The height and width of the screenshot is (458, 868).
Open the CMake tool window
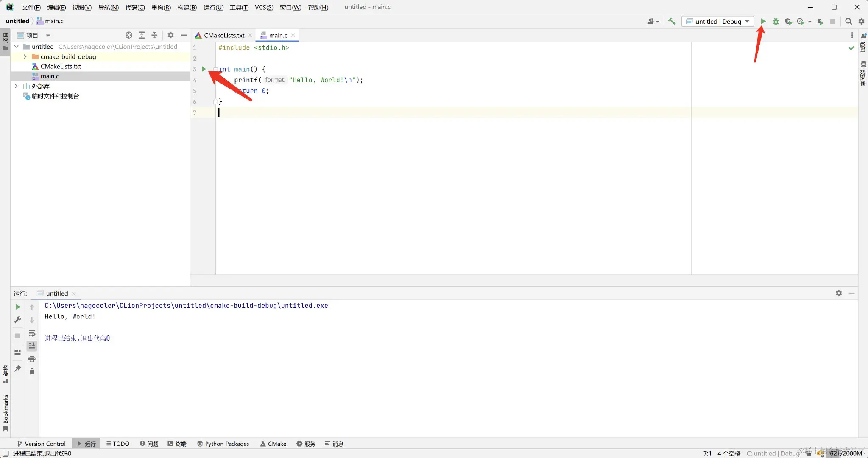coord(274,444)
